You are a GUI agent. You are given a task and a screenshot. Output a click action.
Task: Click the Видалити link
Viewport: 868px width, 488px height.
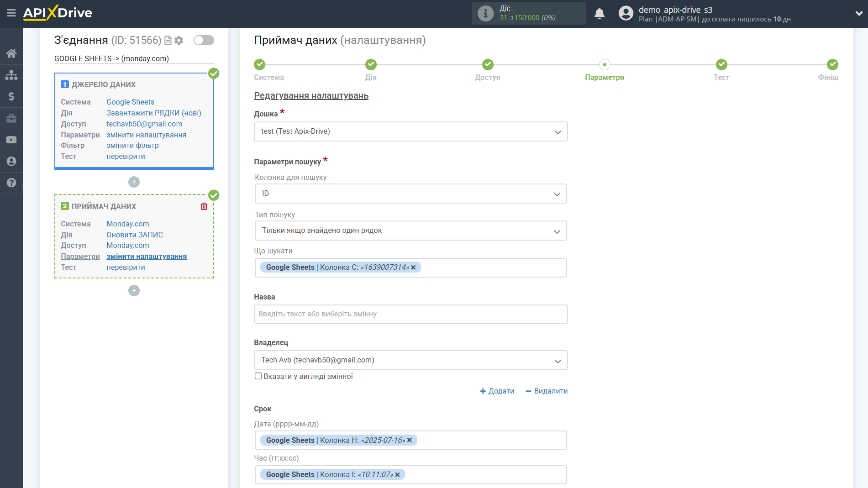[547, 391]
